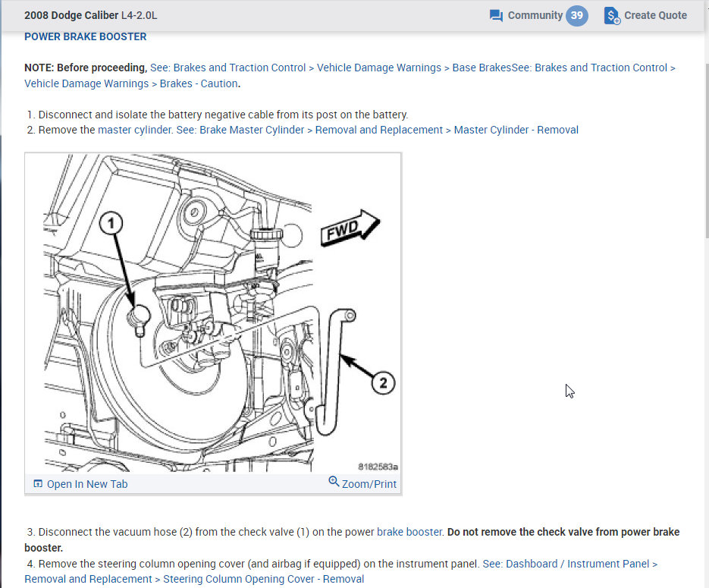Click the Zoom/Print magnifier icon

point(334,481)
